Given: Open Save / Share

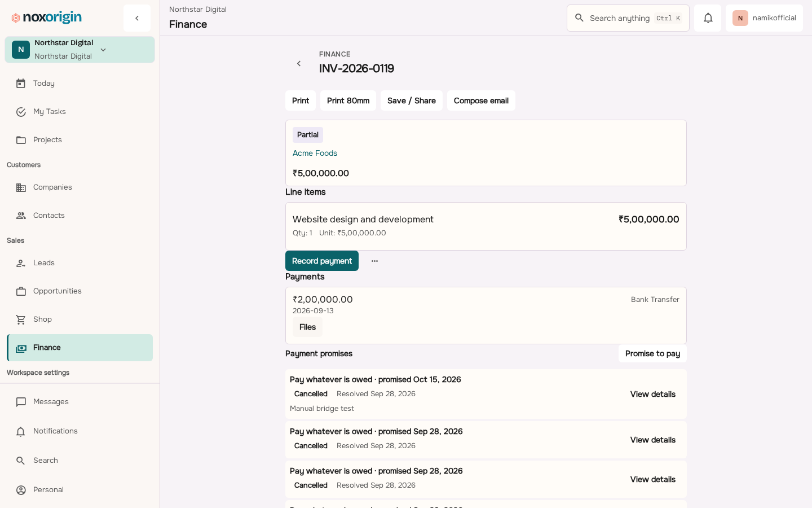Looking at the screenshot, I should 412,100.
